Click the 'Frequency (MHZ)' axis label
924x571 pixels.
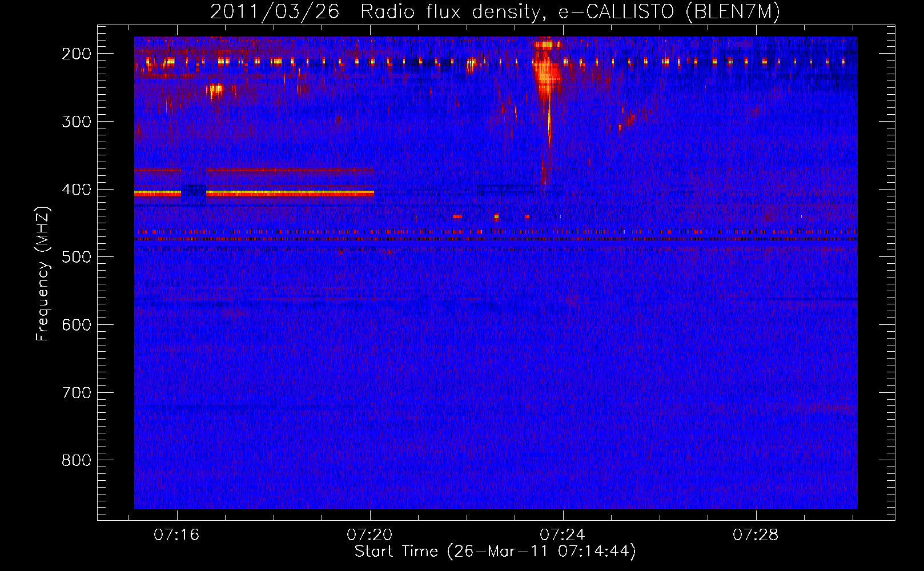pyautogui.click(x=43, y=274)
